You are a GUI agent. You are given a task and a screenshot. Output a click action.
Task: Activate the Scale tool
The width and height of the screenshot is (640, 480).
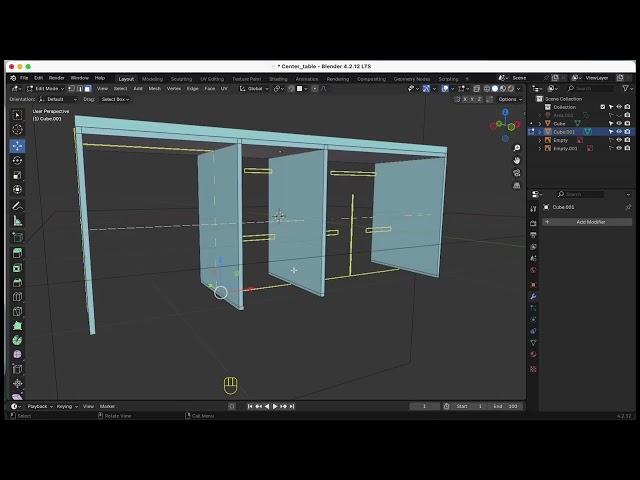coord(17,175)
